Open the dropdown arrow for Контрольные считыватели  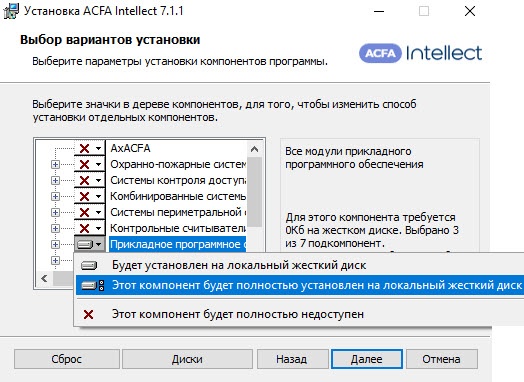click(99, 228)
